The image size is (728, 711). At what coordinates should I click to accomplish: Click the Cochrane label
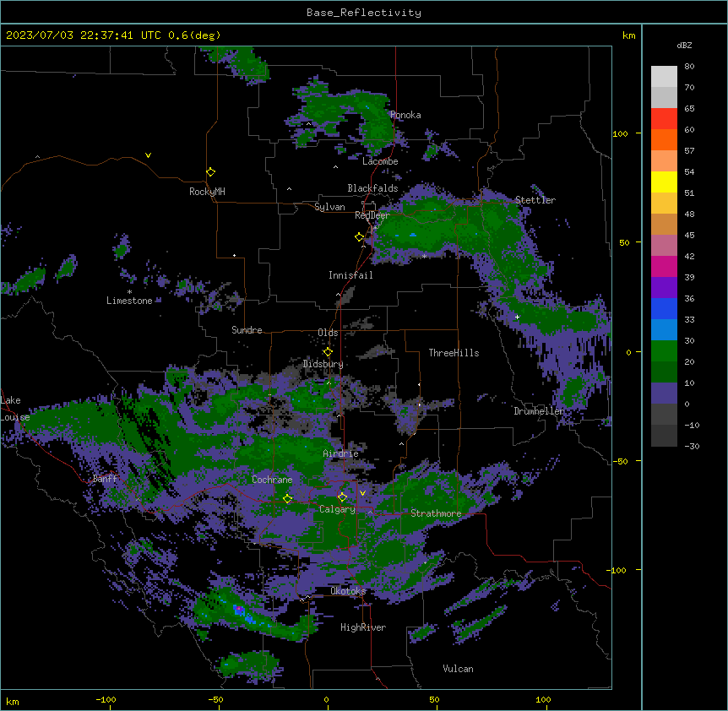[272, 480]
